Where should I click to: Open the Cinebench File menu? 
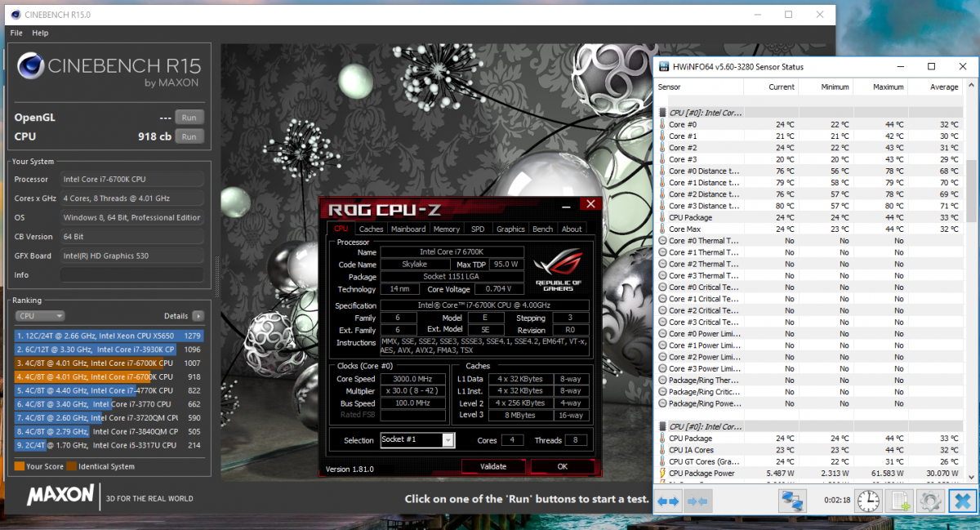click(16, 33)
